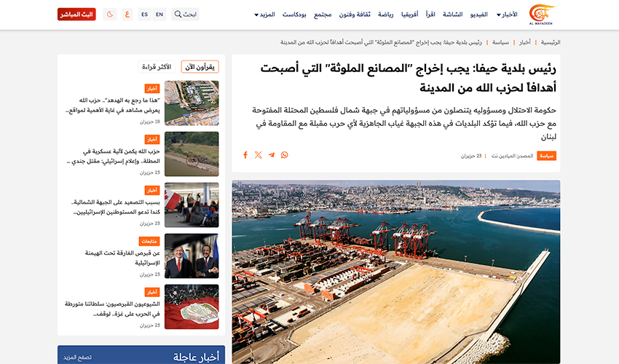Click تصفح المزيد link in breaking news
619x364 pixels.
(77, 357)
